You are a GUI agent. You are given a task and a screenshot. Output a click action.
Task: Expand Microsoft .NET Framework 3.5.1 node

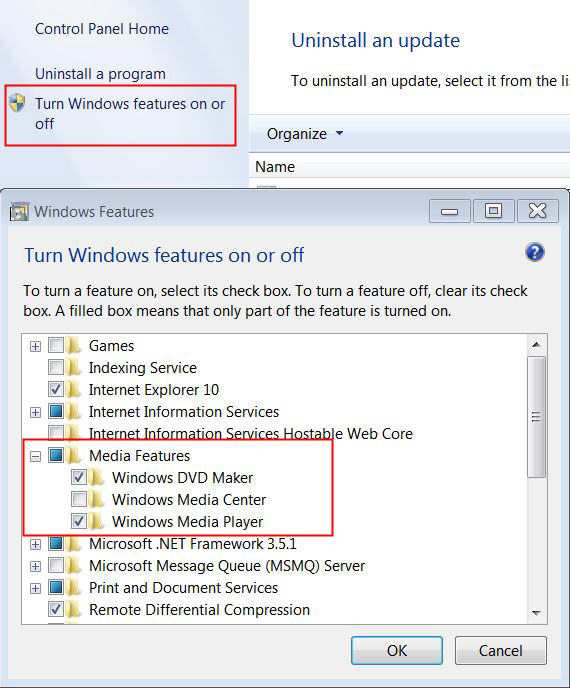(x=36, y=545)
